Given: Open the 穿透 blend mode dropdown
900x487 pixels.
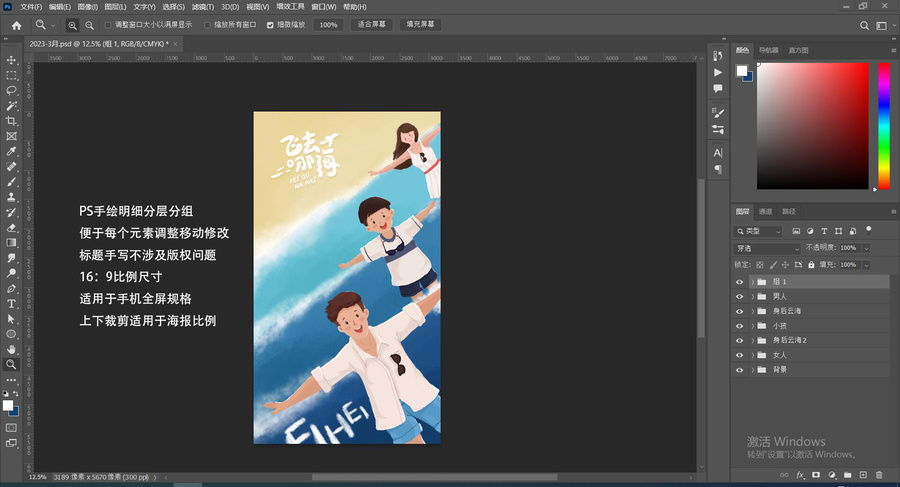Looking at the screenshot, I should (767, 249).
